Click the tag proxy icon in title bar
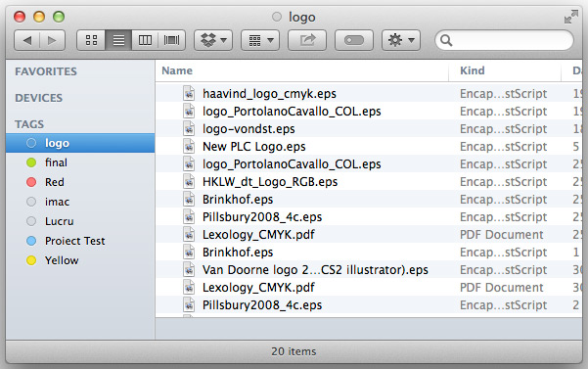 click(277, 17)
